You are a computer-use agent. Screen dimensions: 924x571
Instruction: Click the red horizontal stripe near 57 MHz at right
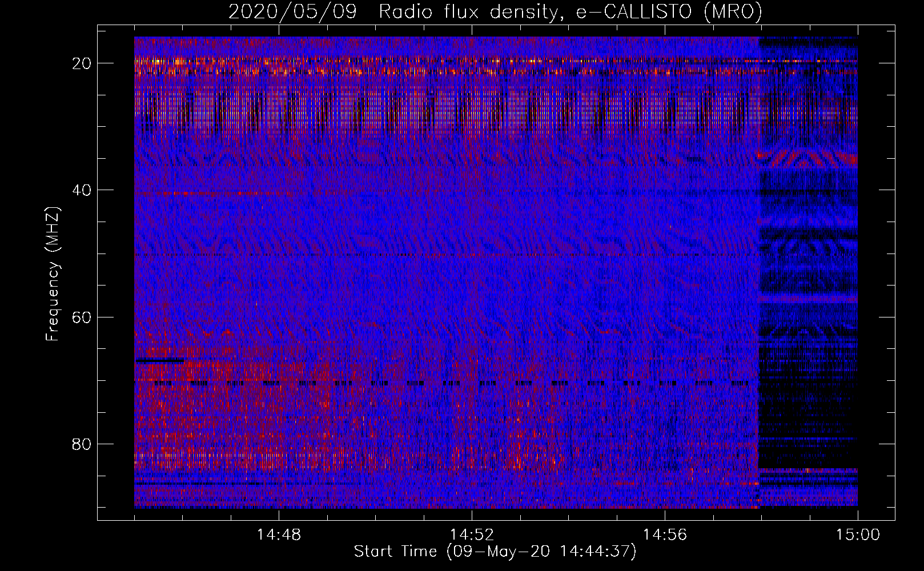coord(808,299)
